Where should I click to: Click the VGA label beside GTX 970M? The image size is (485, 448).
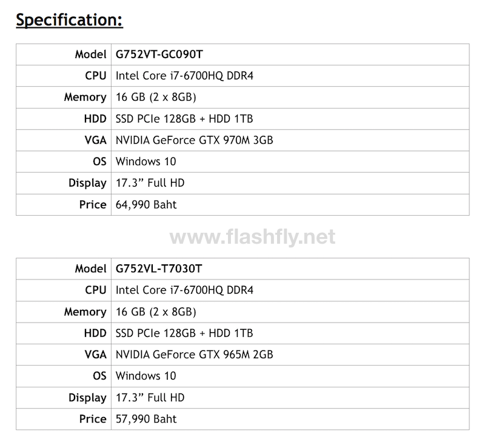click(x=96, y=140)
